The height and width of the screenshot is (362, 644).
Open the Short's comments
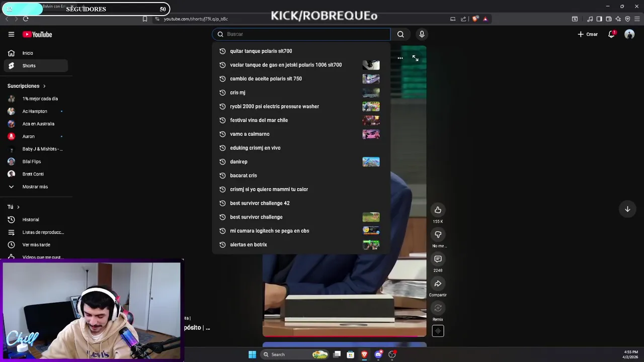(438, 259)
